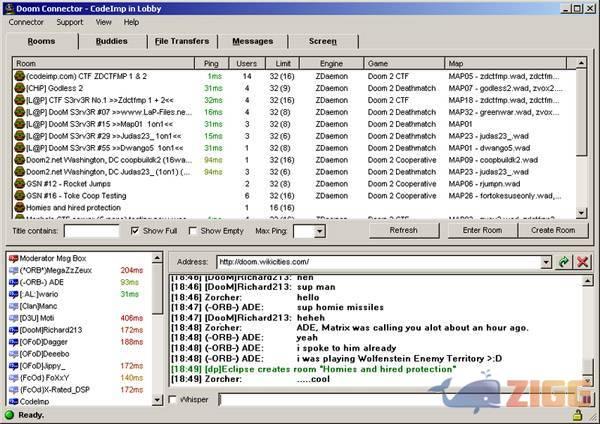Click the padlock icon in the status bar
Image resolution: width=600 pixels, height=424 pixels.
(x=577, y=414)
